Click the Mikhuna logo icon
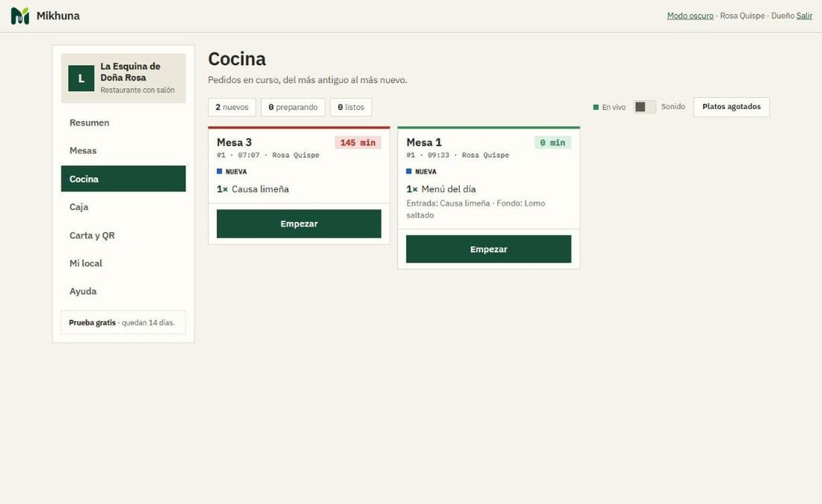 click(20, 16)
